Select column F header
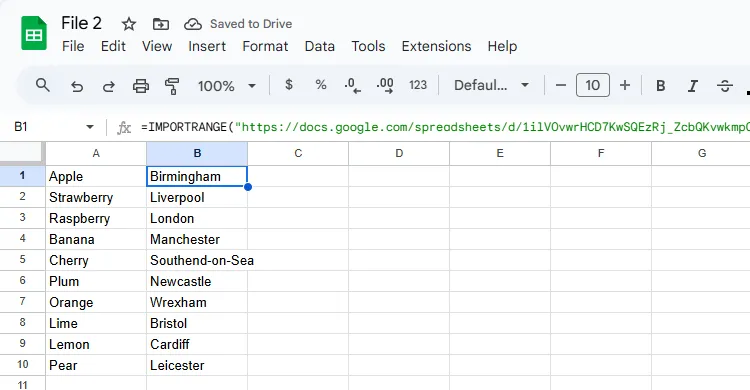The width and height of the screenshot is (750, 390). 601,153
